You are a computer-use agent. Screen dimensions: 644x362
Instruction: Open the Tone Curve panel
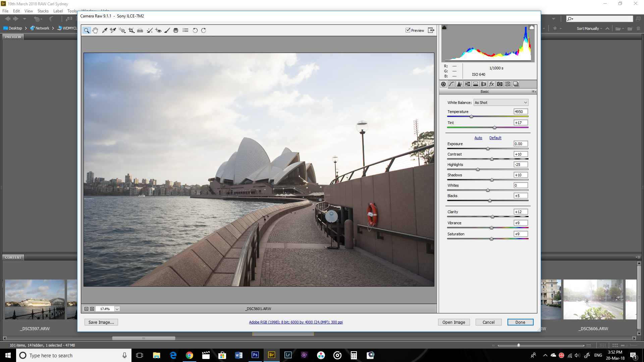click(451, 84)
